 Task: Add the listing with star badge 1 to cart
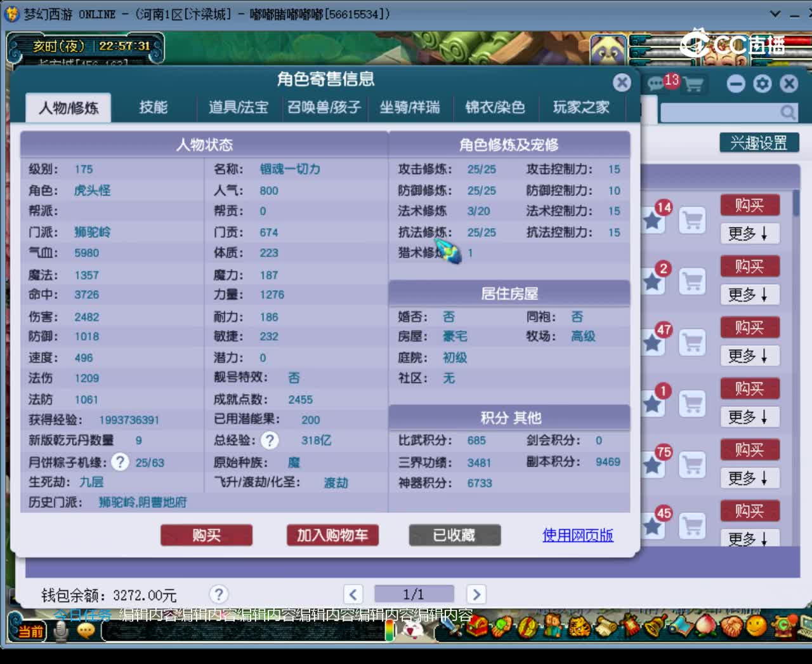(x=693, y=404)
